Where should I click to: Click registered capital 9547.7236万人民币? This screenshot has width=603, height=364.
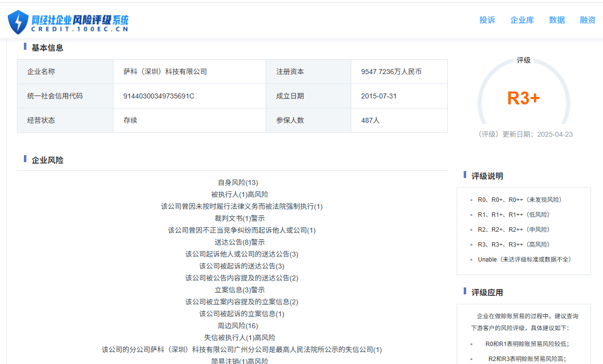coord(392,72)
